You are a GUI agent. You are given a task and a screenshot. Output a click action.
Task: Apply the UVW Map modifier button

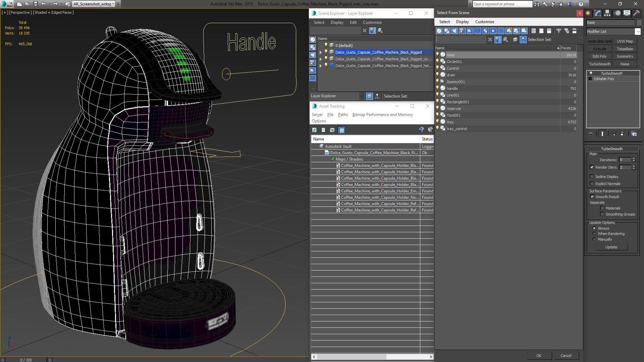(x=625, y=41)
